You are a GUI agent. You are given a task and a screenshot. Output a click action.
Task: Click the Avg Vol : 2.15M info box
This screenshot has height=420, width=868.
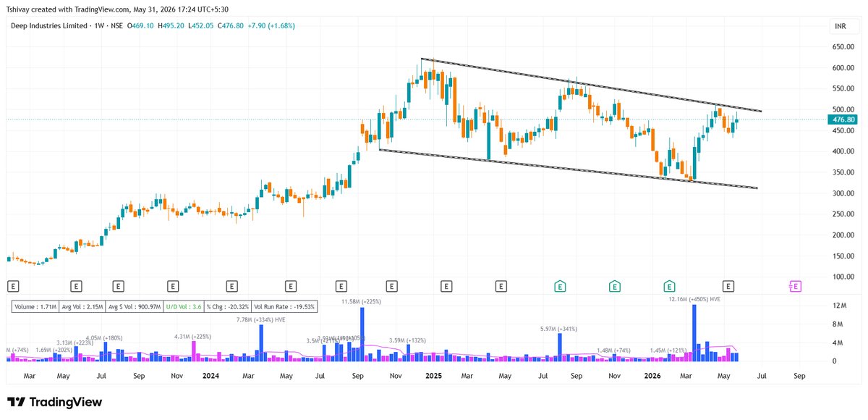(x=82, y=307)
